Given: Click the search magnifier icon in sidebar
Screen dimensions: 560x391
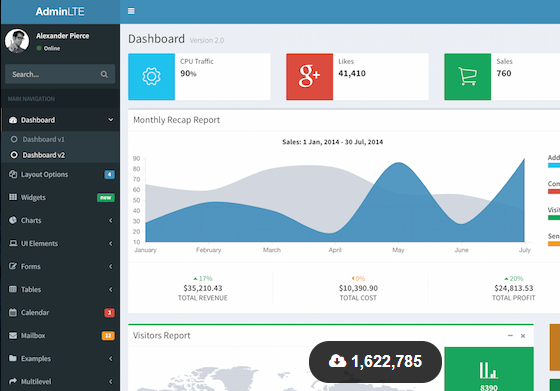Looking at the screenshot, I should coord(104,74).
